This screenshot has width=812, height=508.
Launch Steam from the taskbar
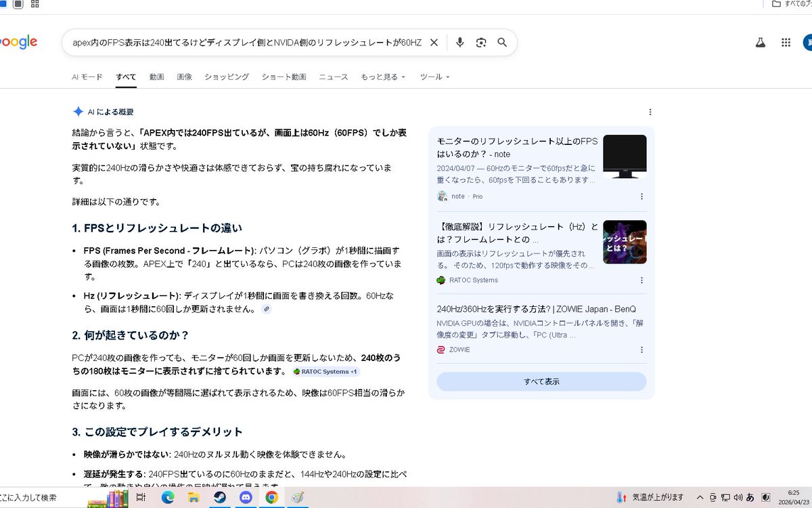point(219,497)
